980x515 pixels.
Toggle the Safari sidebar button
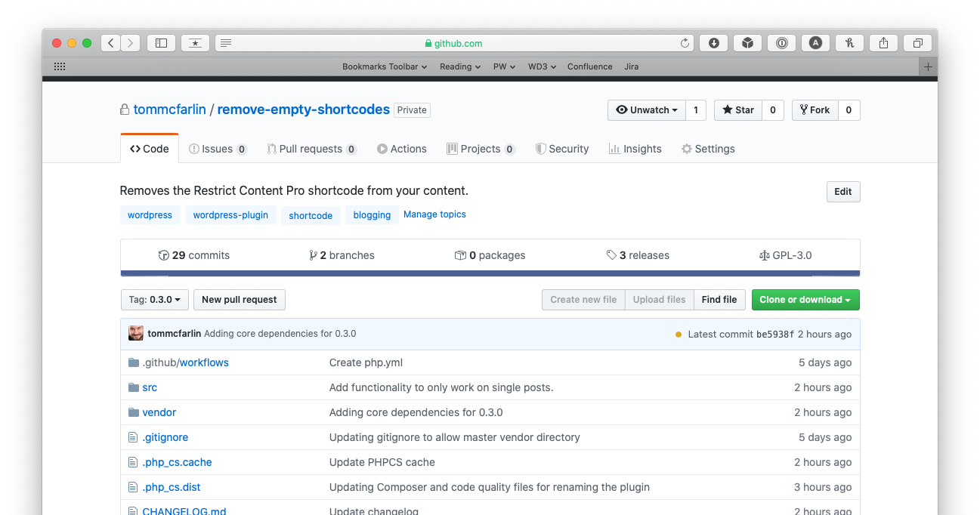click(161, 43)
